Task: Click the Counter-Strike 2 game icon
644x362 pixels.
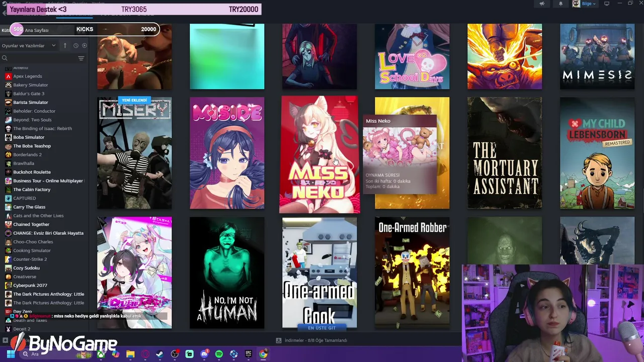Action: [8, 259]
